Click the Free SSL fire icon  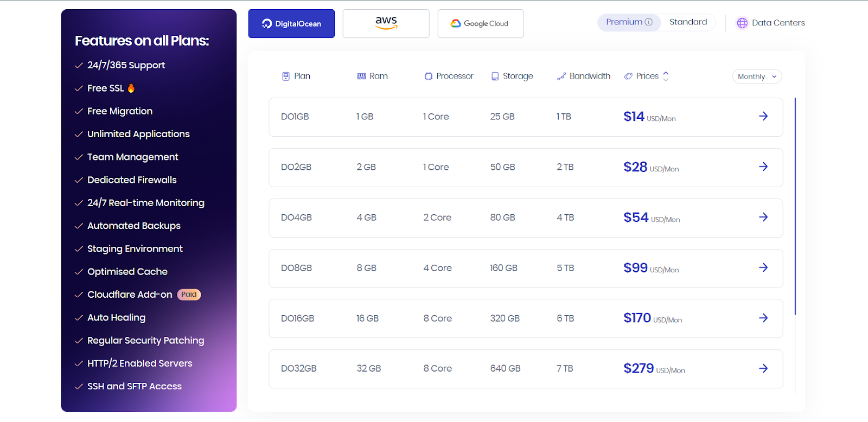point(131,88)
